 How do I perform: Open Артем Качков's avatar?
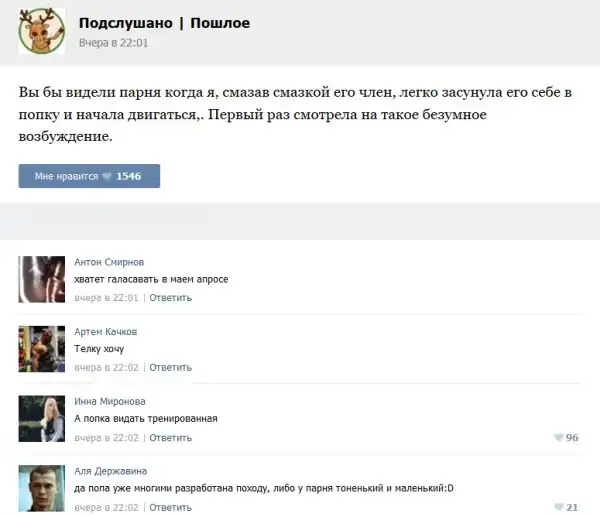coord(42,349)
